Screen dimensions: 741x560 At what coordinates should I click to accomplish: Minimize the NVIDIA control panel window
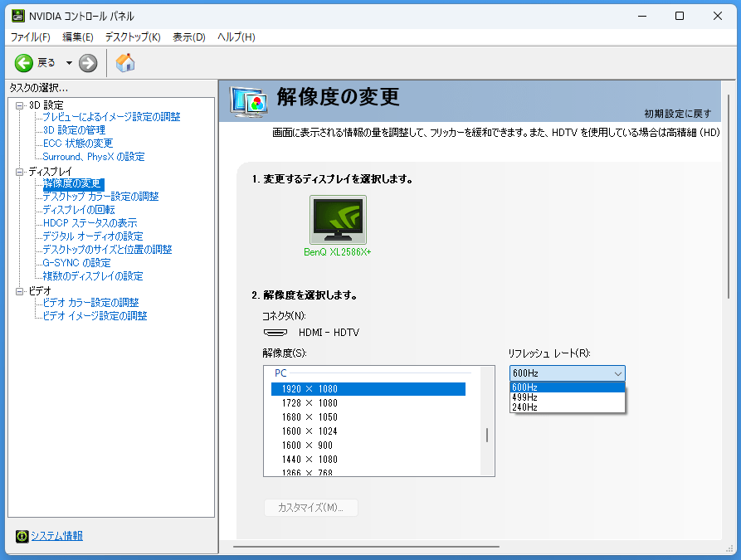click(x=642, y=16)
